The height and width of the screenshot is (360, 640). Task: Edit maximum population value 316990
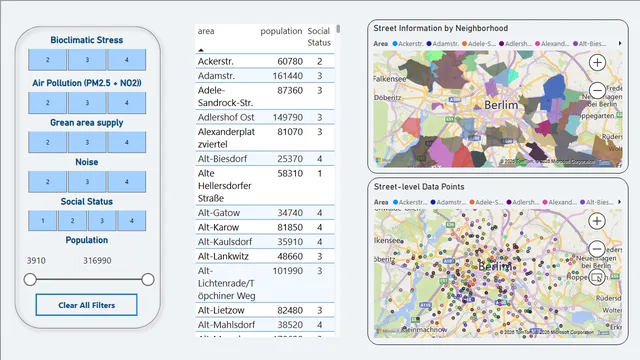tap(97, 260)
